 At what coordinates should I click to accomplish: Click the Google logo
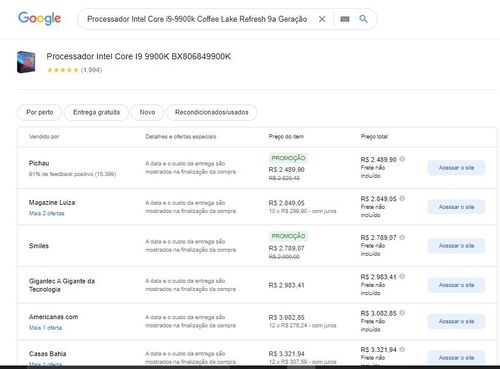[39, 18]
